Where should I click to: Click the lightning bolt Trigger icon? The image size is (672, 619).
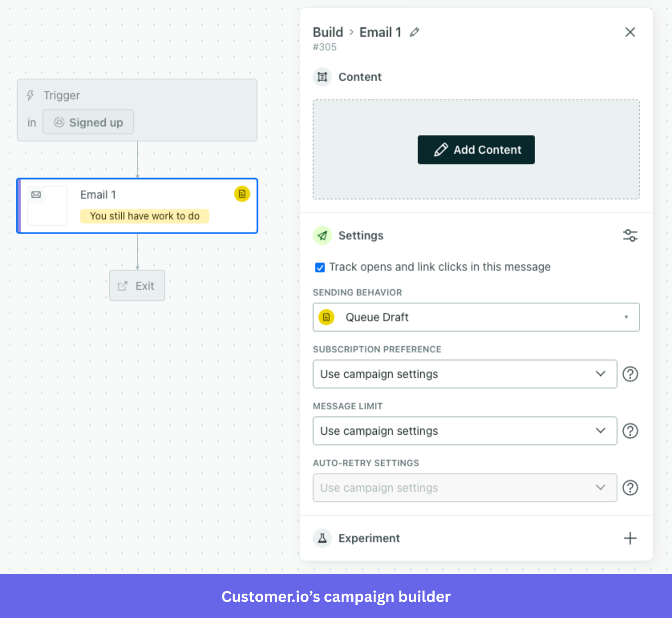31,96
